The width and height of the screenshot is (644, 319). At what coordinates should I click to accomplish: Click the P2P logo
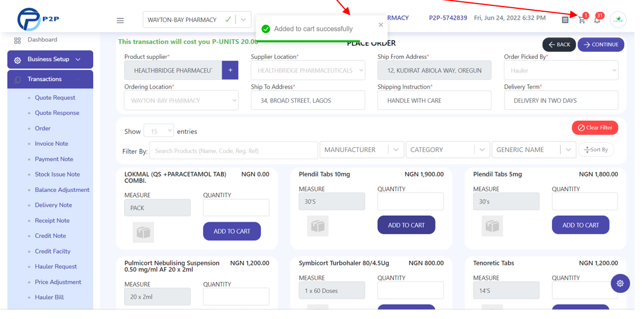(39, 19)
